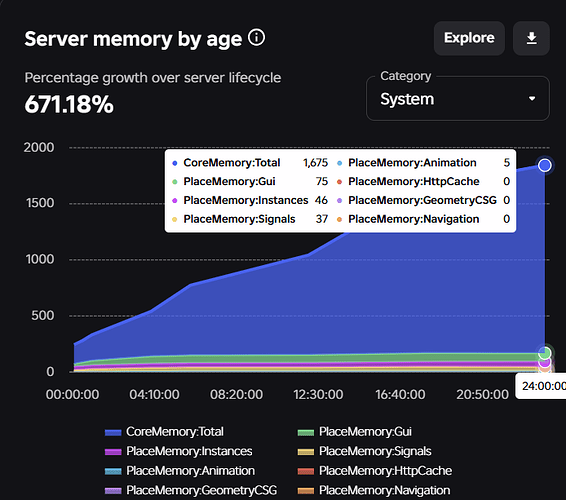
Task: Download the chart data with the download icon
Action: (x=531, y=38)
